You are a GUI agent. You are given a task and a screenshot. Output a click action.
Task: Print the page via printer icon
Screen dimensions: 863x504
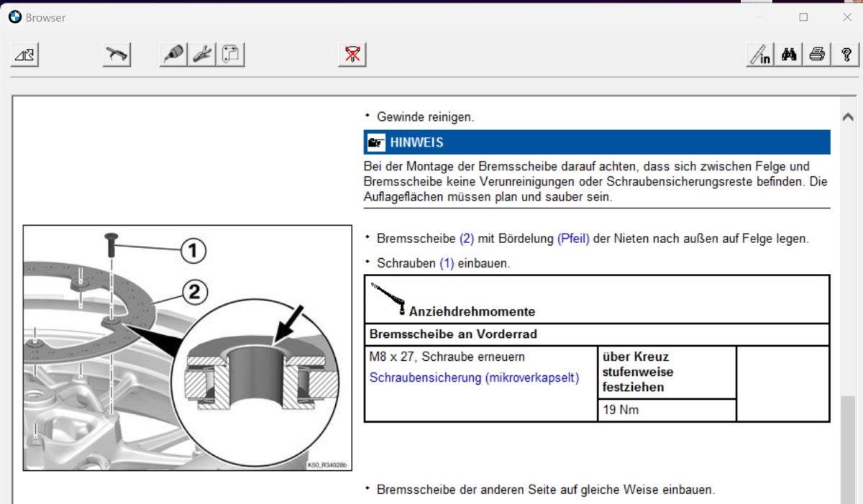pyautogui.click(x=817, y=55)
